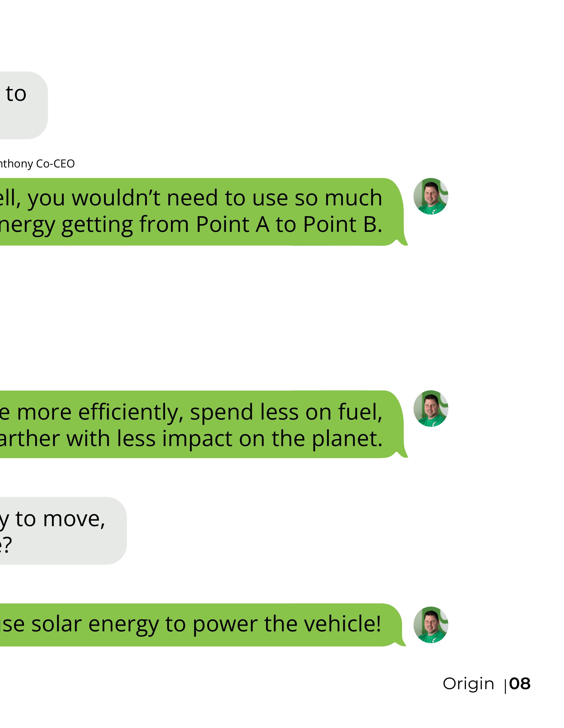Click the "Origin" footer text
The height and width of the screenshot is (728, 564).
[468, 684]
